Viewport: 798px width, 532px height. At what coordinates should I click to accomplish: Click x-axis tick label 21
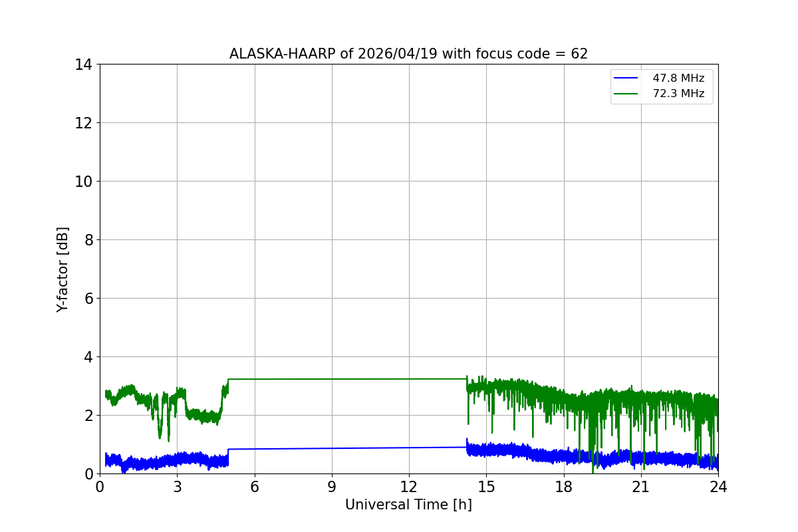point(641,486)
